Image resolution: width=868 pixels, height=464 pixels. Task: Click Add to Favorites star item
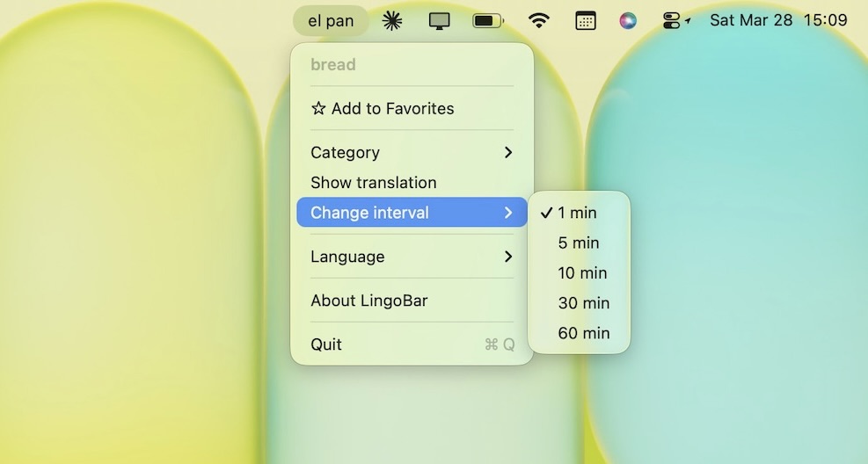[412, 108]
